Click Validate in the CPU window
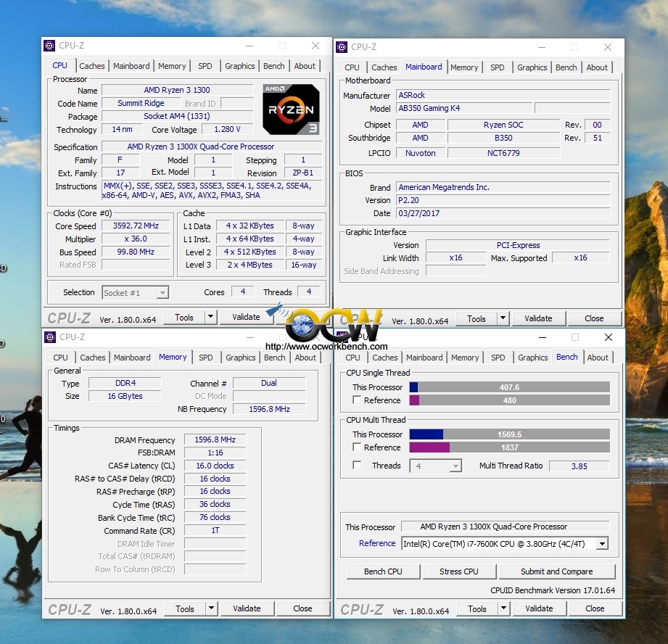This screenshot has height=644, width=668. click(246, 317)
